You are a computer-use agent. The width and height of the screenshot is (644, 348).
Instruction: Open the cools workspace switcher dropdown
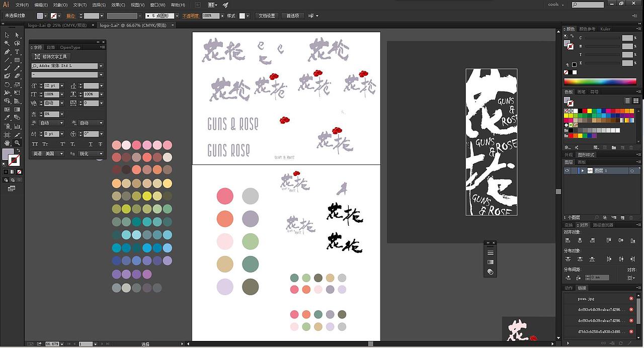(557, 5)
